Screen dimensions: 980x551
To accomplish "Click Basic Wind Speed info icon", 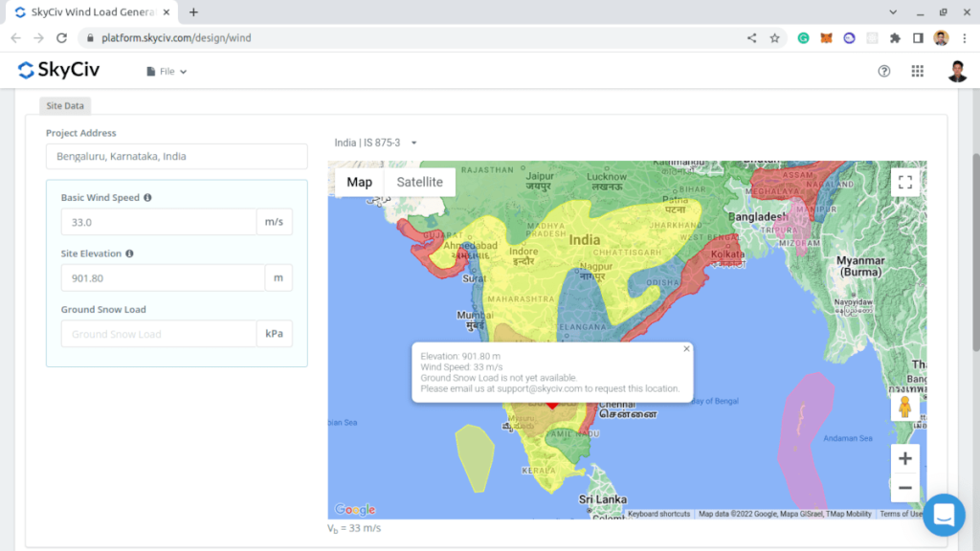I will point(147,198).
